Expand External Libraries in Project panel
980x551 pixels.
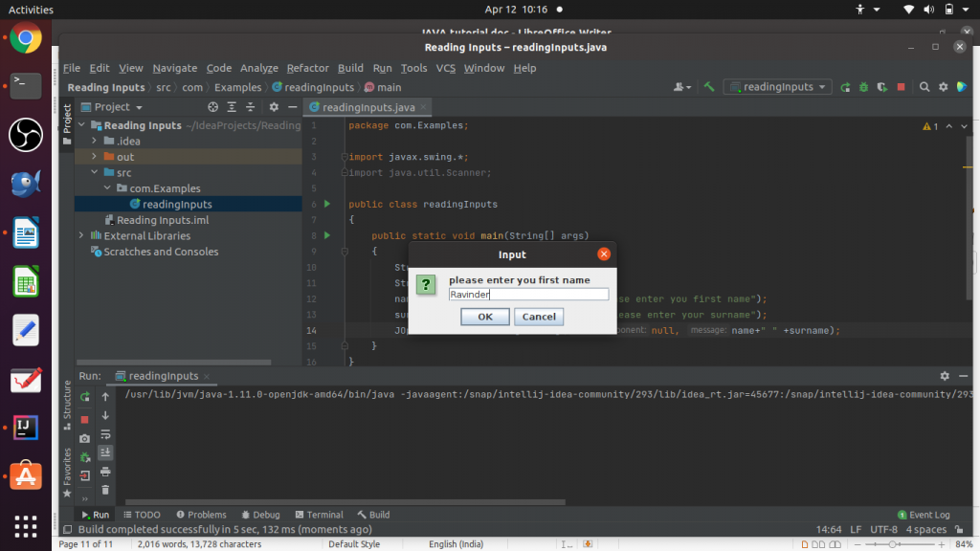click(81, 235)
